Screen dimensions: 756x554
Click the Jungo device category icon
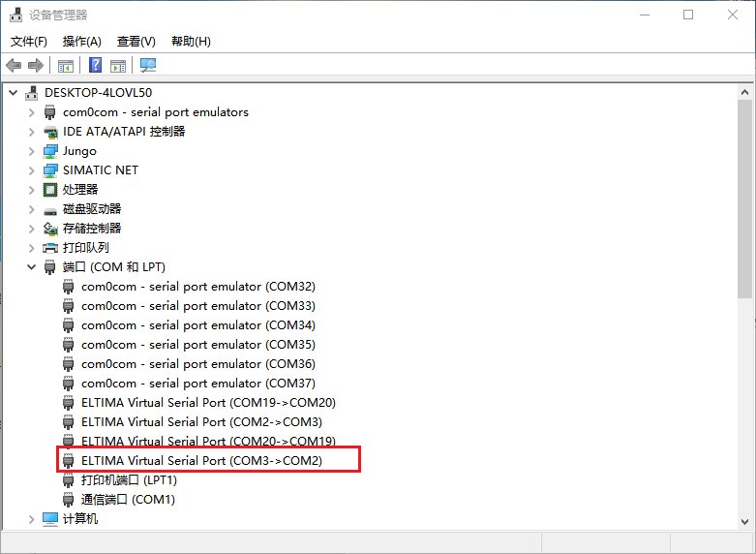coord(51,151)
